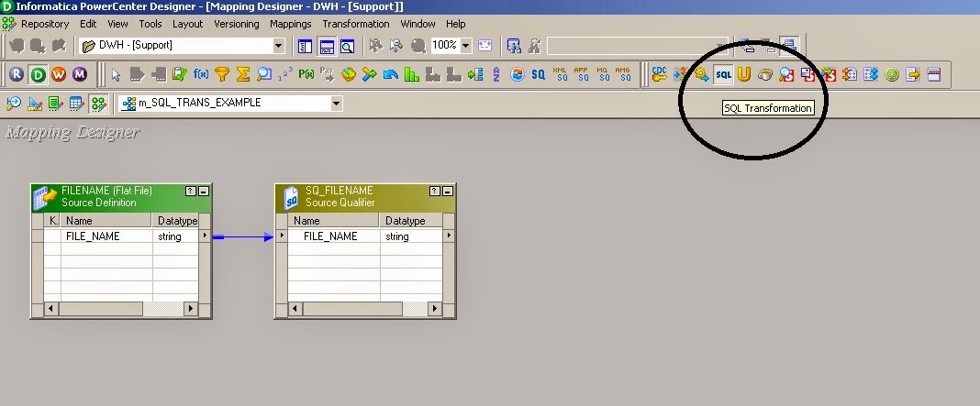Open the Repository menu
Viewport: 980px width, 406px height.
[45, 24]
